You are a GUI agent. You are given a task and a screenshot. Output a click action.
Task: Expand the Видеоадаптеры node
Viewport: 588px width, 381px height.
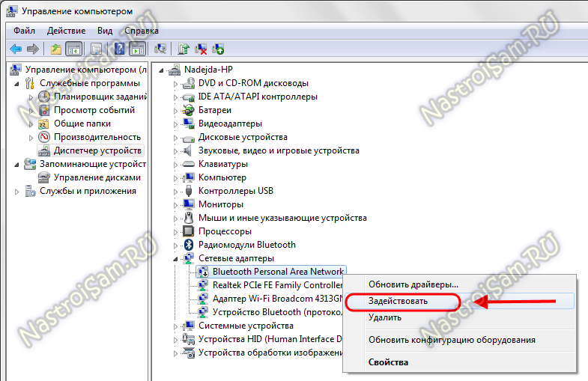(175, 124)
